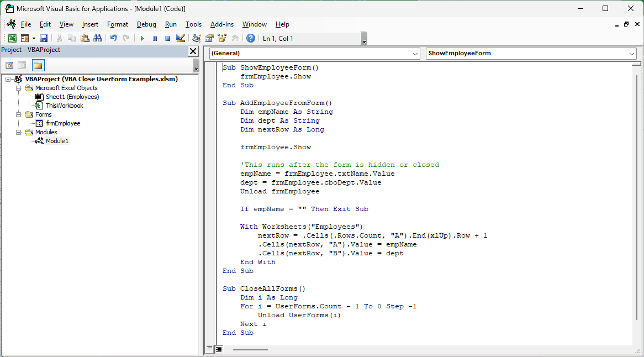Open the Format menu
This screenshot has height=357, width=644.
118,24
